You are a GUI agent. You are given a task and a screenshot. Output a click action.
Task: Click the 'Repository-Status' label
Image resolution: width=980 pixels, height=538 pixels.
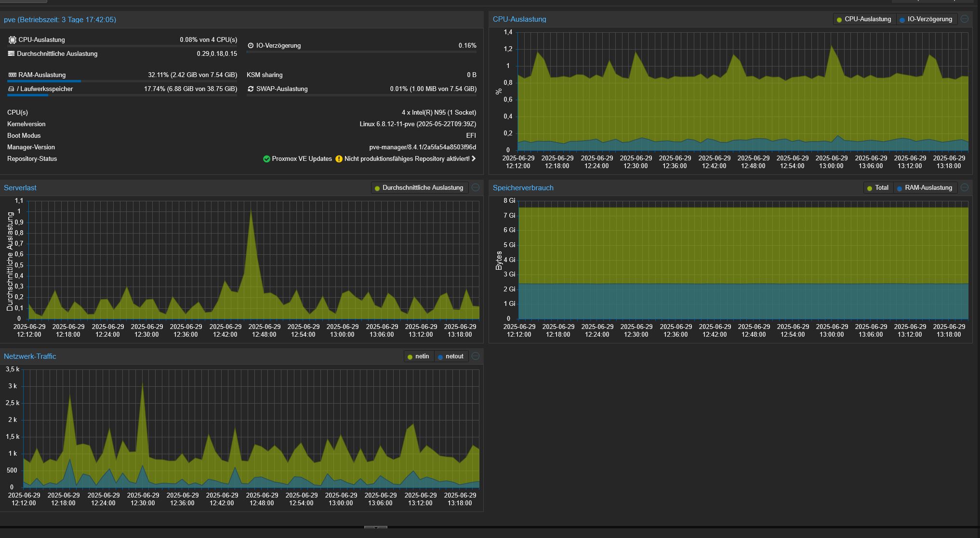[x=32, y=159]
